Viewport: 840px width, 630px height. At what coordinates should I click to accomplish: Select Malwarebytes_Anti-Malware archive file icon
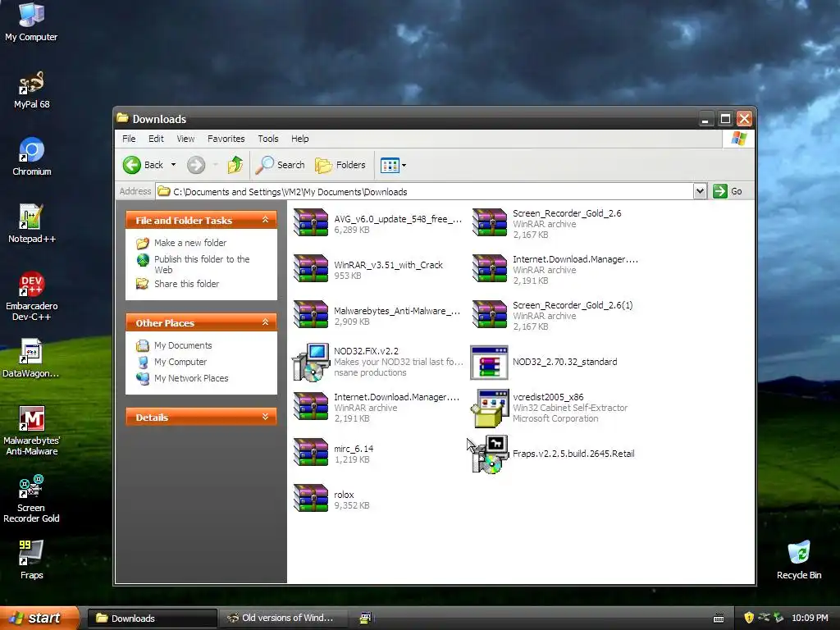click(311, 314)
